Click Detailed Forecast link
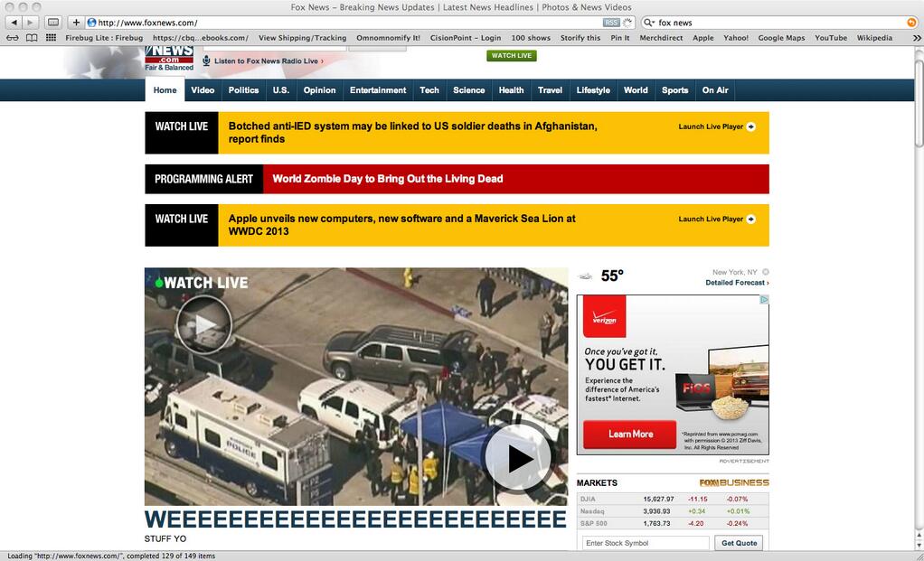 pos(737,283)
